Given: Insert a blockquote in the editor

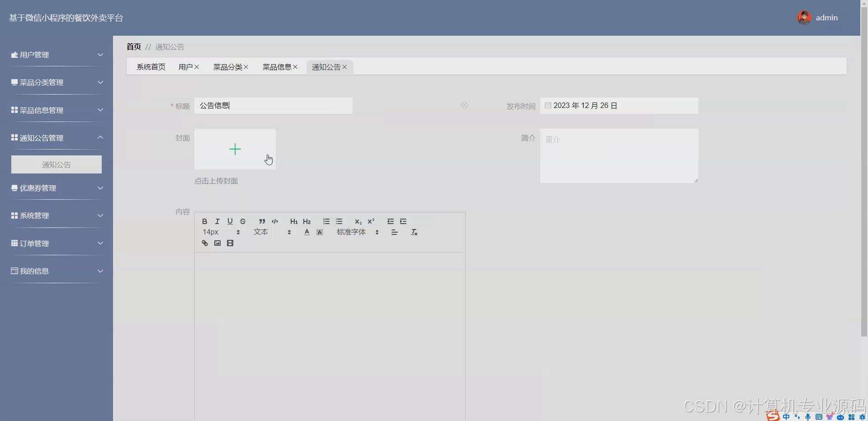Looking at the screenshot, I should click(262, 221).
